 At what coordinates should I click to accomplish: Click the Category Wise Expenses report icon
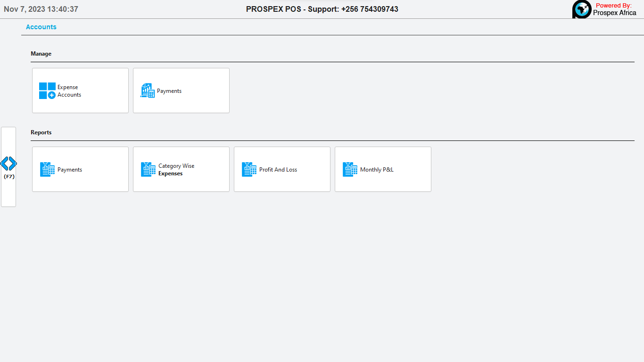[148, 169]
